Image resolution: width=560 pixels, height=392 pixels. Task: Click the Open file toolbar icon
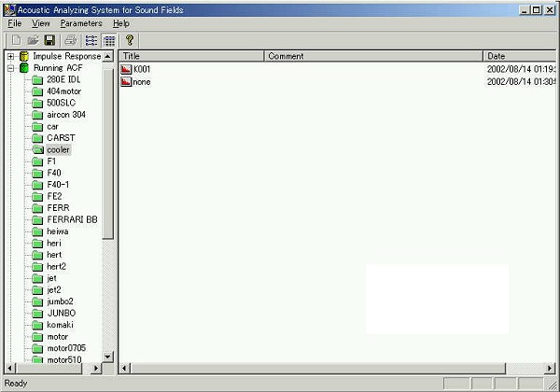pyautogui.click(x=33, y=40)
